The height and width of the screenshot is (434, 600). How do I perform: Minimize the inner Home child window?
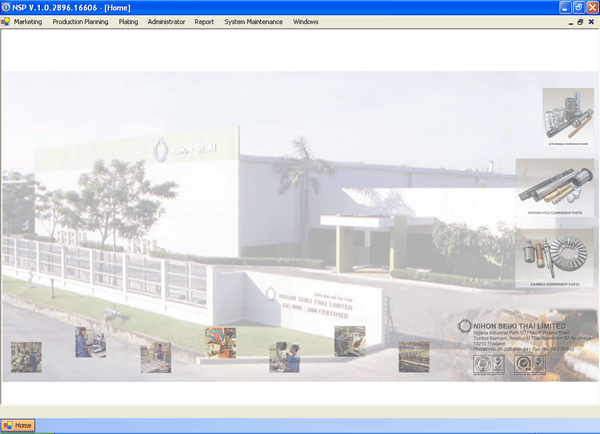(x=568, y=21)
